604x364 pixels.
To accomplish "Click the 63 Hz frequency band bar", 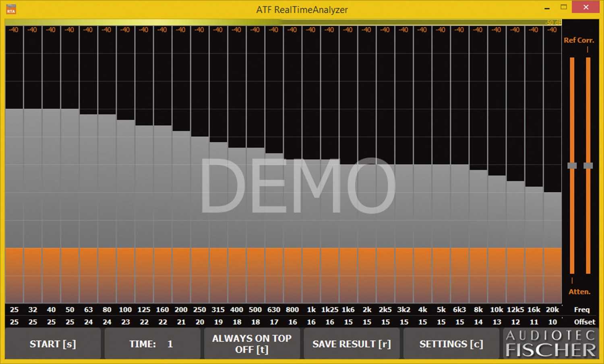I will tap(88, 209).
